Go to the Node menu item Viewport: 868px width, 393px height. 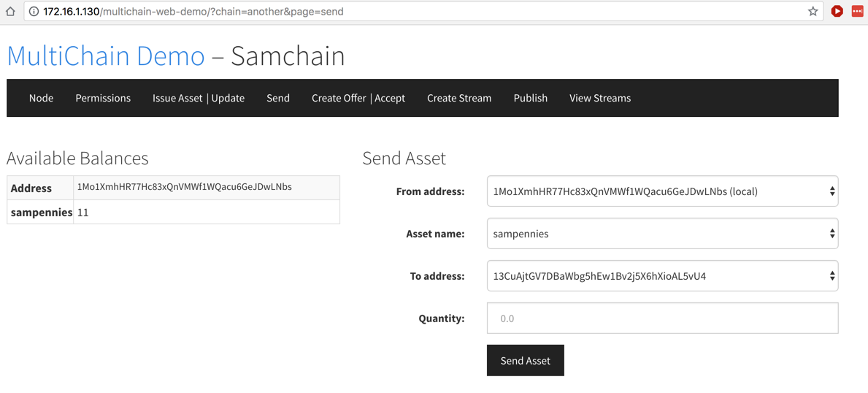click(41, 98)
